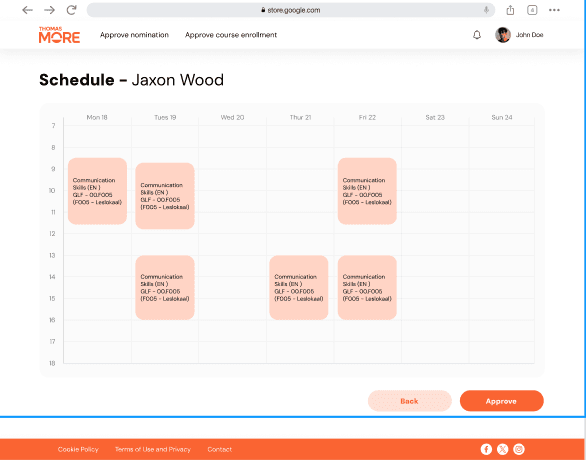This screenshot has width=586, height=460.
Task: Select Friday morning Communication Skills class block
Action: 367,191
